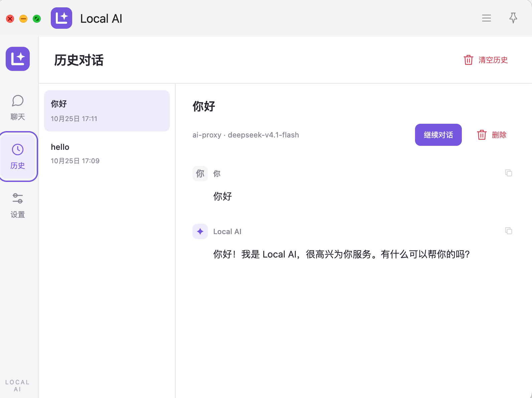Copy the user's 你好 message
The width and height of the screenshot is (532, 398).
509,173
